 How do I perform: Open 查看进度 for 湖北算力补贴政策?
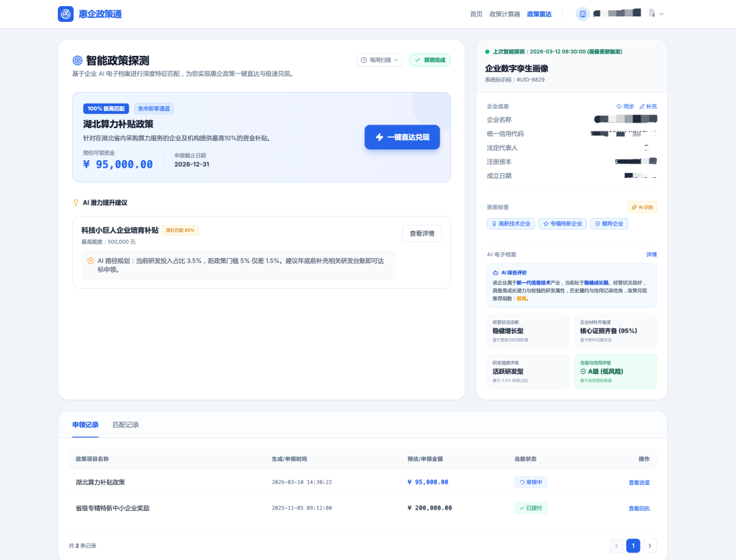coord(639,482)
